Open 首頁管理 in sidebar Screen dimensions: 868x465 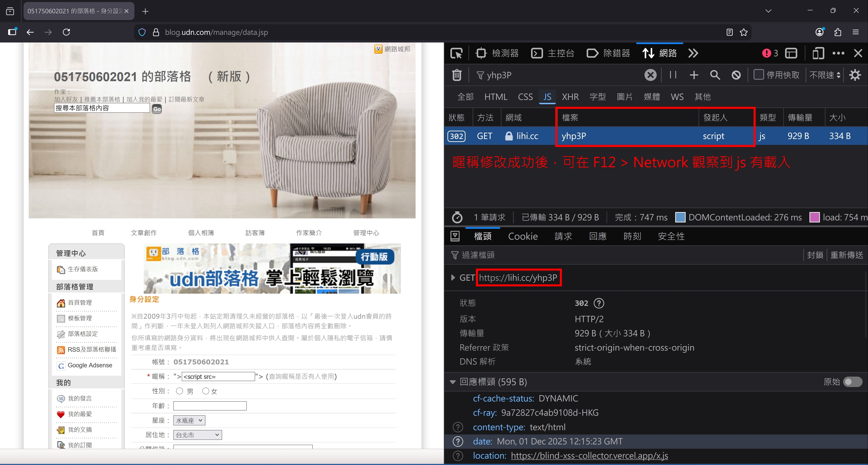(x=80, y=303)
